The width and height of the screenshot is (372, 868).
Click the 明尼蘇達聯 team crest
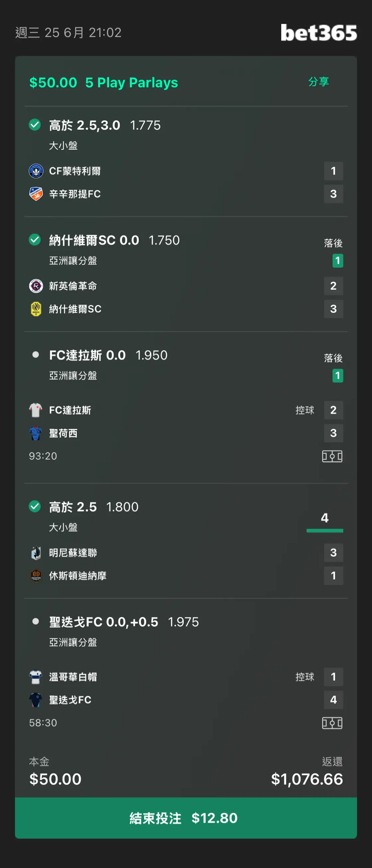36,553
